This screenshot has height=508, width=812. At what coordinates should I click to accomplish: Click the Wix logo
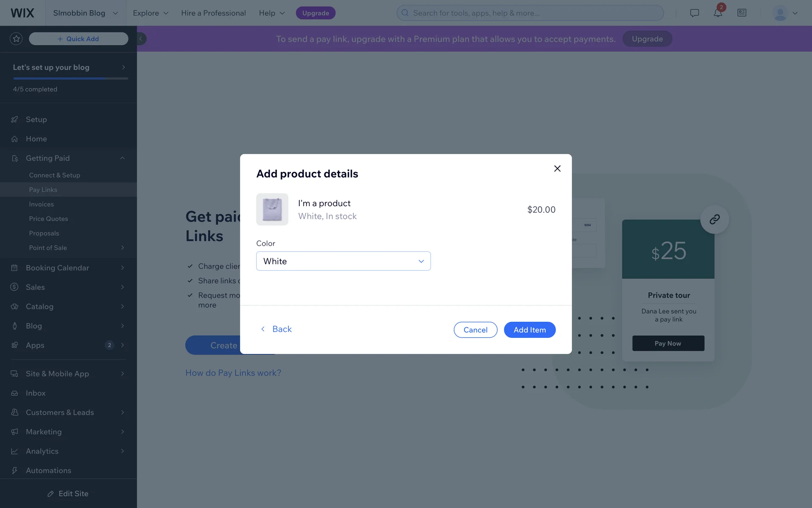tap(22, 13)
